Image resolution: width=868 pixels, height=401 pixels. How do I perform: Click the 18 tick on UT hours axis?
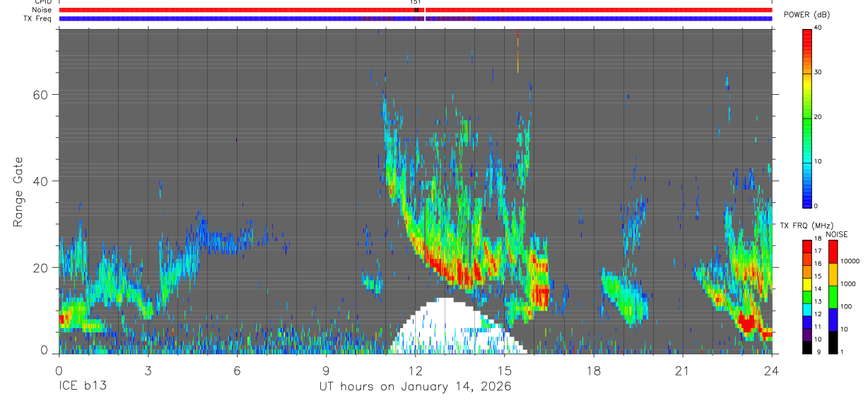point(594,370)
